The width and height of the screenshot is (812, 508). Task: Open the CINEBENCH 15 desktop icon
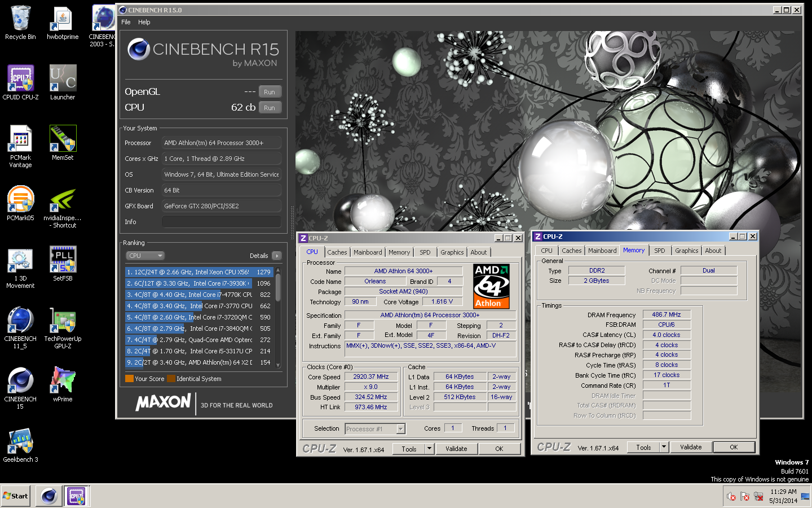(20, 388)
